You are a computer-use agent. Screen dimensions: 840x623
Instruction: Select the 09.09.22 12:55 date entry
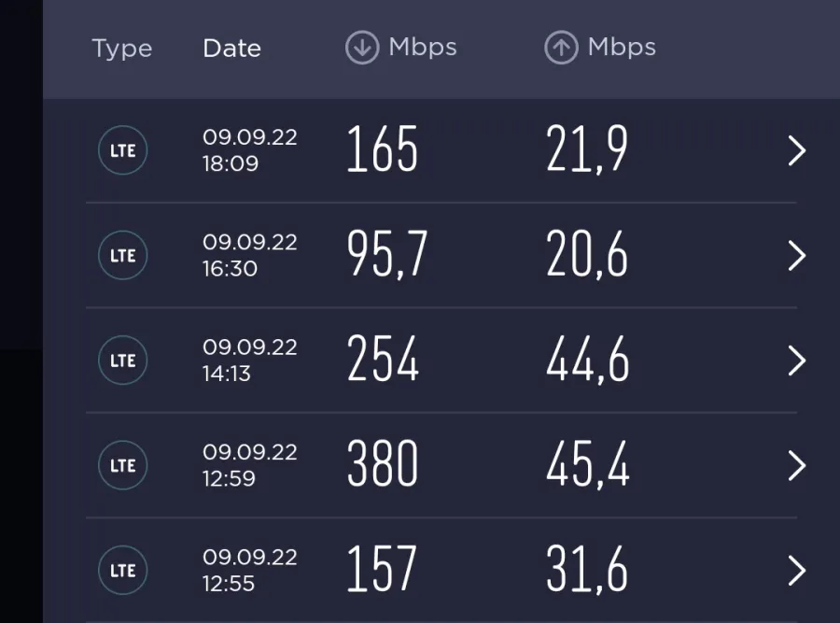point(249,571)
